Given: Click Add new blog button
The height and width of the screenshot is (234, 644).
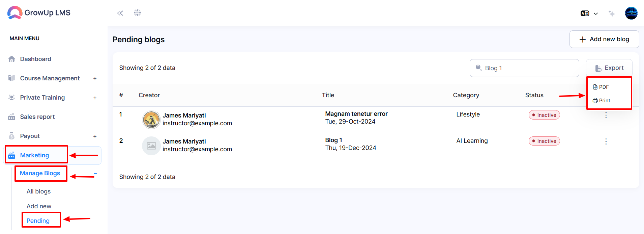Looking at the screenshot, I should point(604,39).
